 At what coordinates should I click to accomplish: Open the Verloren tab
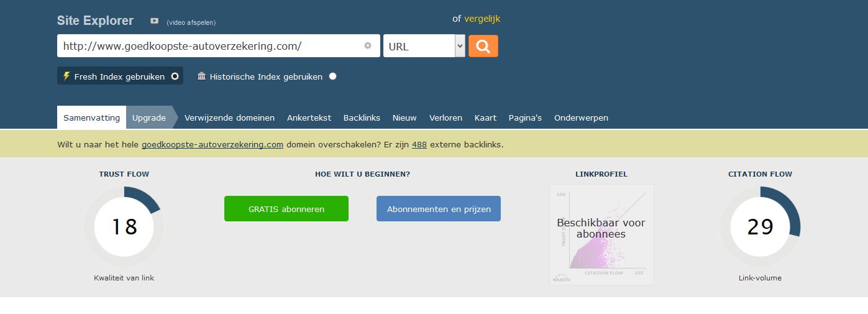[x=445, y=118]
